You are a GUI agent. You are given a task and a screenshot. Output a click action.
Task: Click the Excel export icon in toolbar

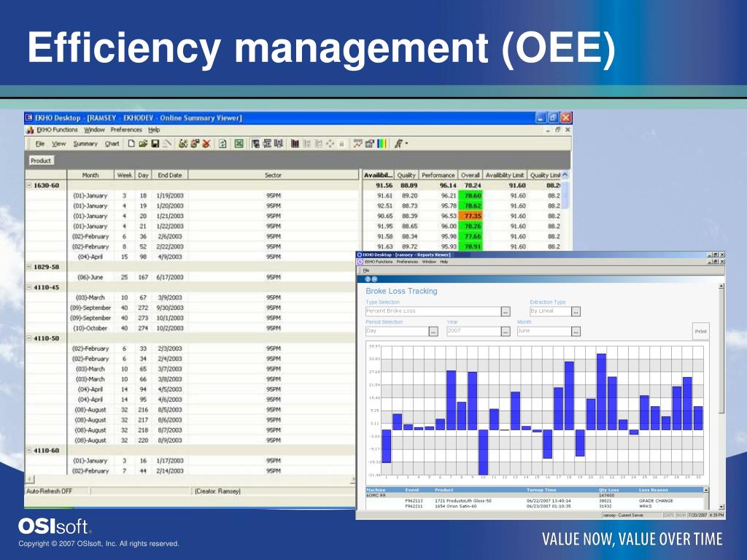(239, 144)
